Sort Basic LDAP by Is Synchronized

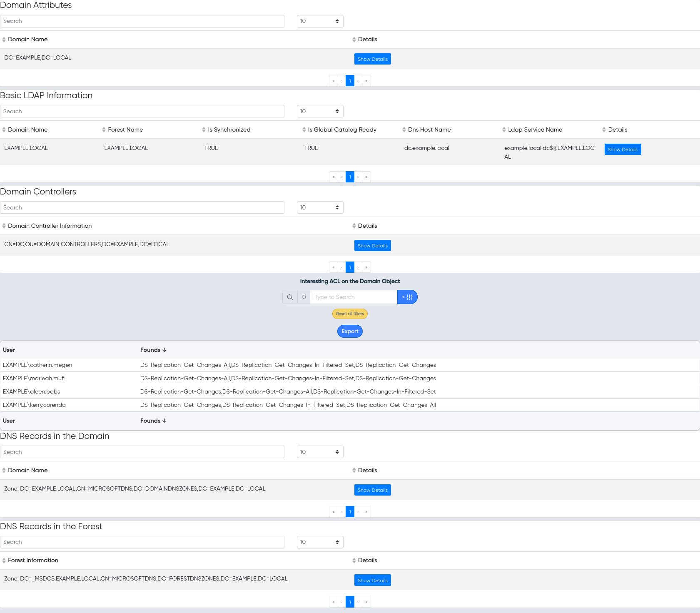(226, 130)
